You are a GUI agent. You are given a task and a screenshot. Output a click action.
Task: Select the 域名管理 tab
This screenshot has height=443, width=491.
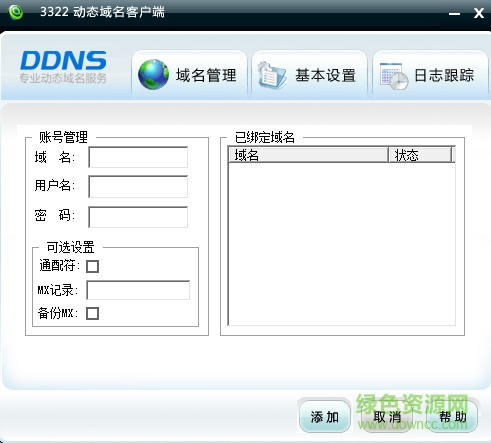189,75
